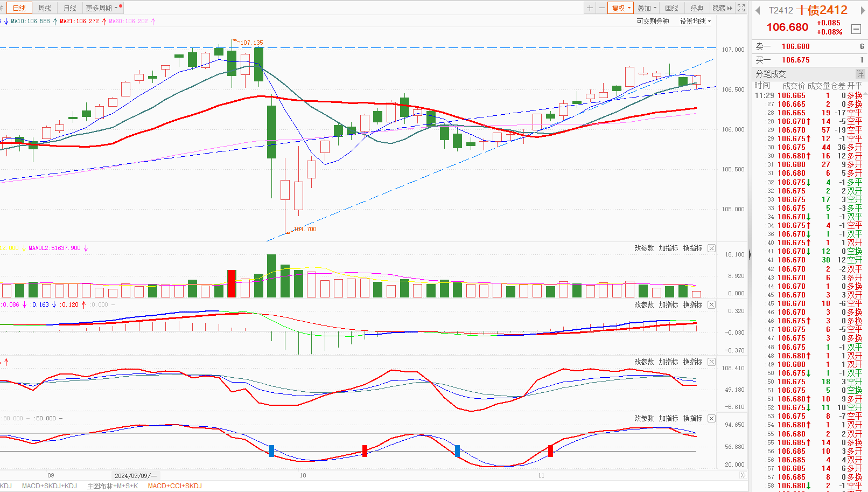868x492 pixels.
Task: Zoom out chart with minus icon
Action: tap(601, 8)
